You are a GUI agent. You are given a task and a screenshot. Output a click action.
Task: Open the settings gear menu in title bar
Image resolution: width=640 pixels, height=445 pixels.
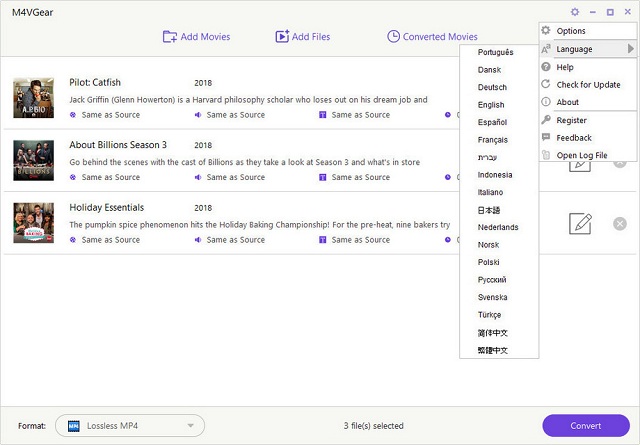coord(575,12)
